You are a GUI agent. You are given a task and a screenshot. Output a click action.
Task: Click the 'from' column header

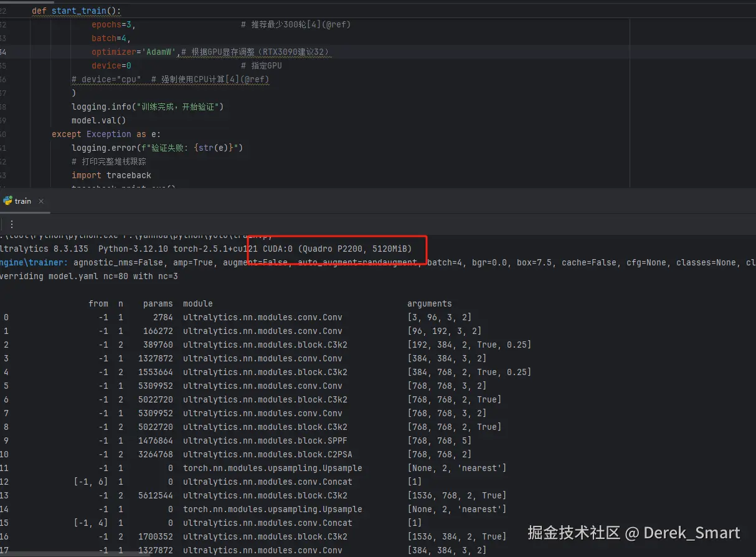98,304
